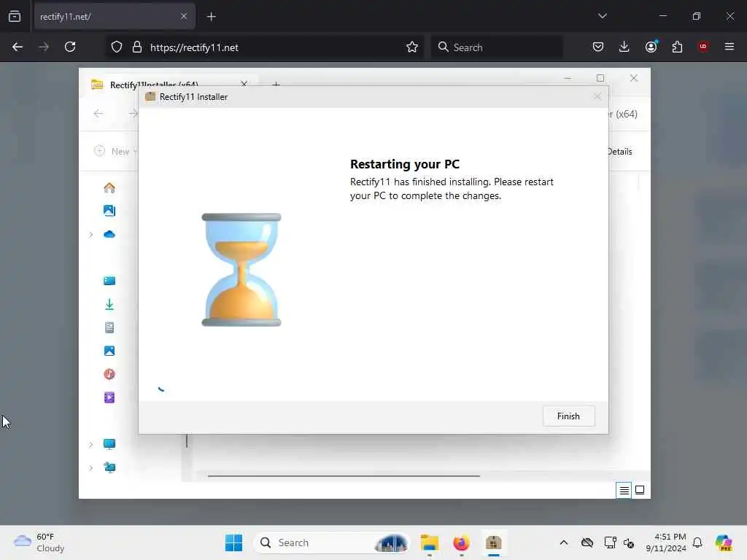747x560 pixels.
Task: Expand the This PC tree node
Action: click(90, 445)
